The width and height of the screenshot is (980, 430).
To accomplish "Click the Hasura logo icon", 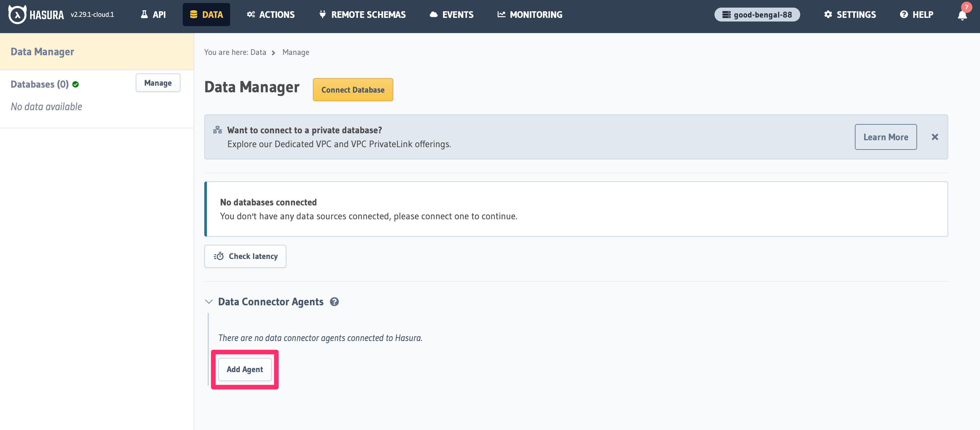I will point(17,15).
